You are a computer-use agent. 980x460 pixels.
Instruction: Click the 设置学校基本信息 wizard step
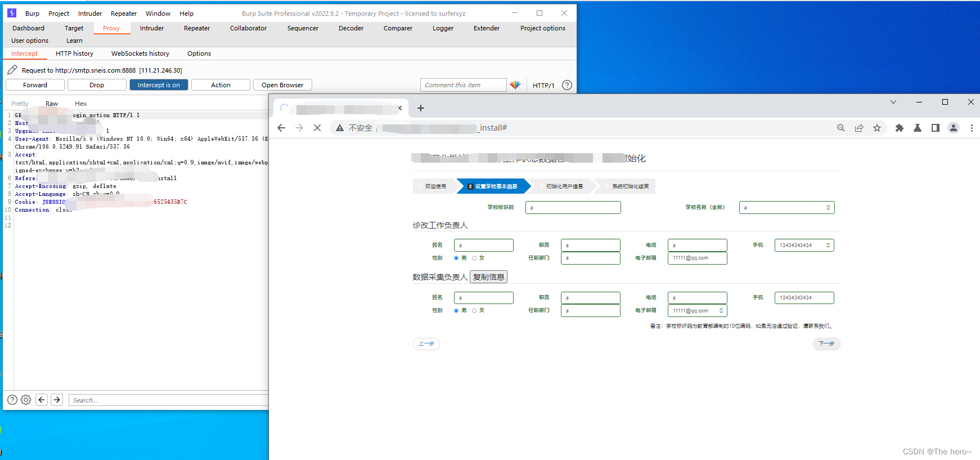pos(492,186)
